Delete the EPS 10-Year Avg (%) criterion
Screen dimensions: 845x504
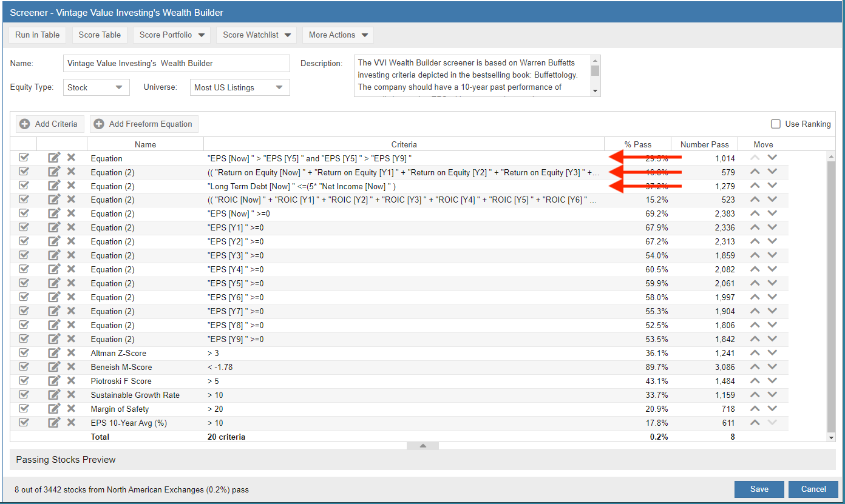[71, 423]
